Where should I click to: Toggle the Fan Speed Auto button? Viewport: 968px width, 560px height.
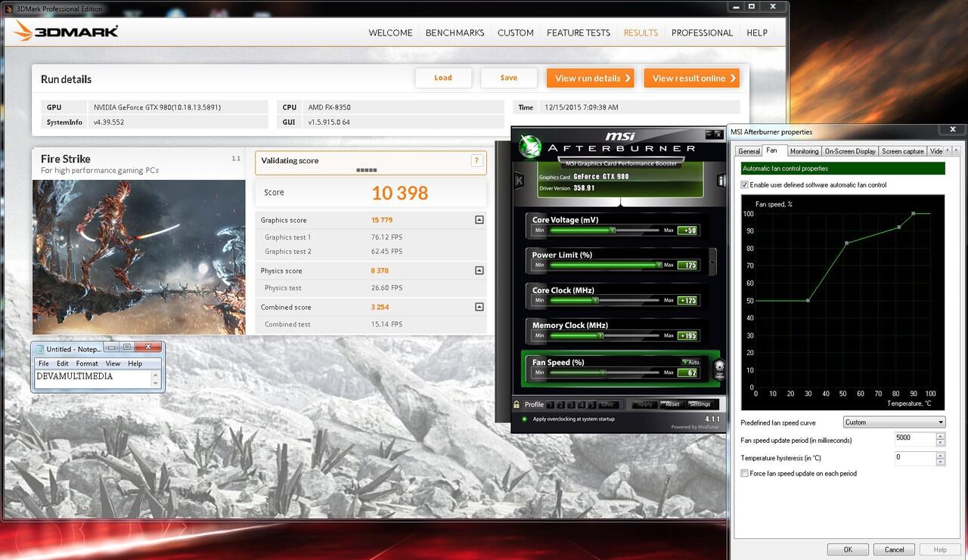[x=691, y=362]
